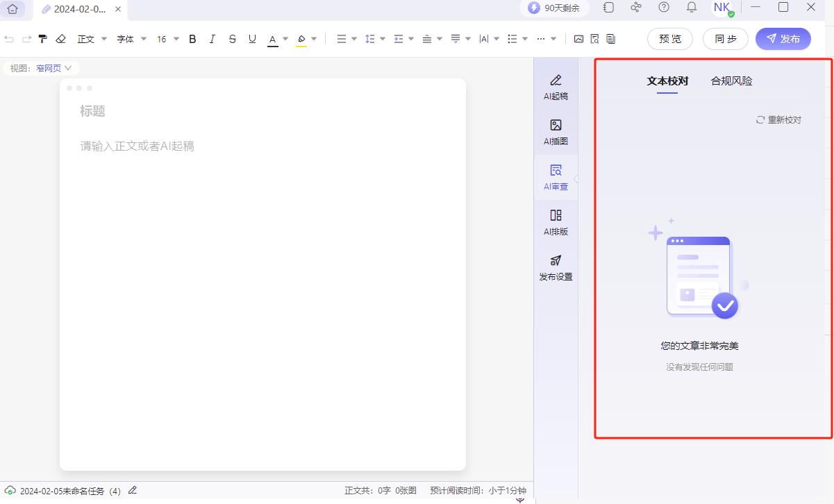The image size is (834, 504).
Task: Click the 发布 publish button
Action: pos(783,39)
